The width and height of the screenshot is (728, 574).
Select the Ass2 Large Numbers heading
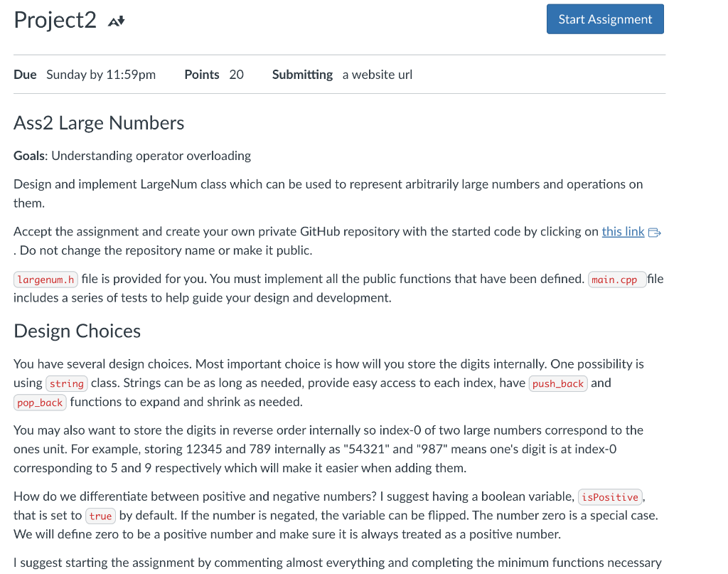coord(99,123)
